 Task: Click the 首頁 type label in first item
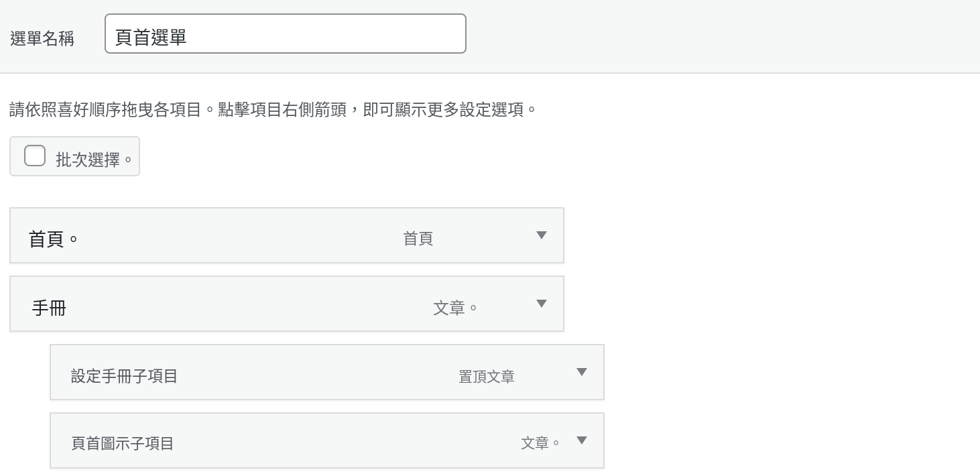pos(418,239)
